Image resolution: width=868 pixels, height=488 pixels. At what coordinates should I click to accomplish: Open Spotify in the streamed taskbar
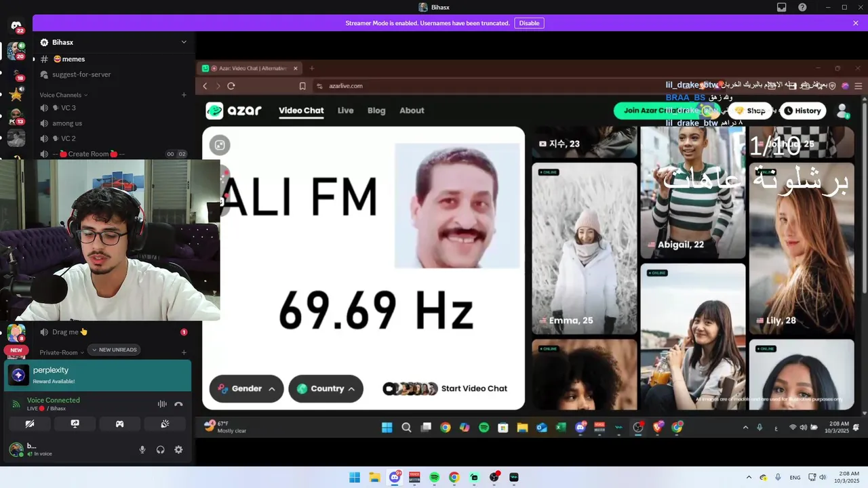[484, 427]
